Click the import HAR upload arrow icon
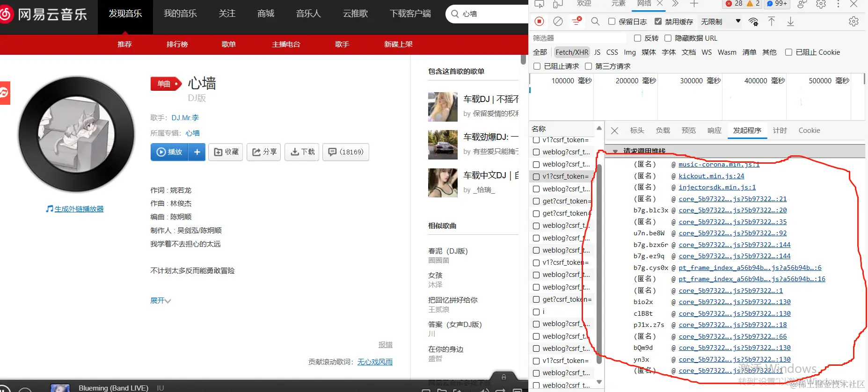The height and width of the screenshot is (392, 868). [772, 21]
